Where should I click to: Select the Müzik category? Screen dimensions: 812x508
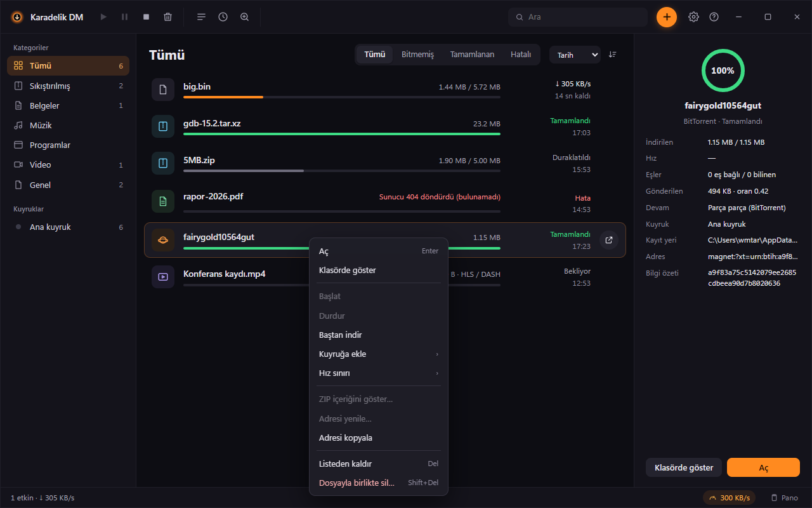(68, 125)
